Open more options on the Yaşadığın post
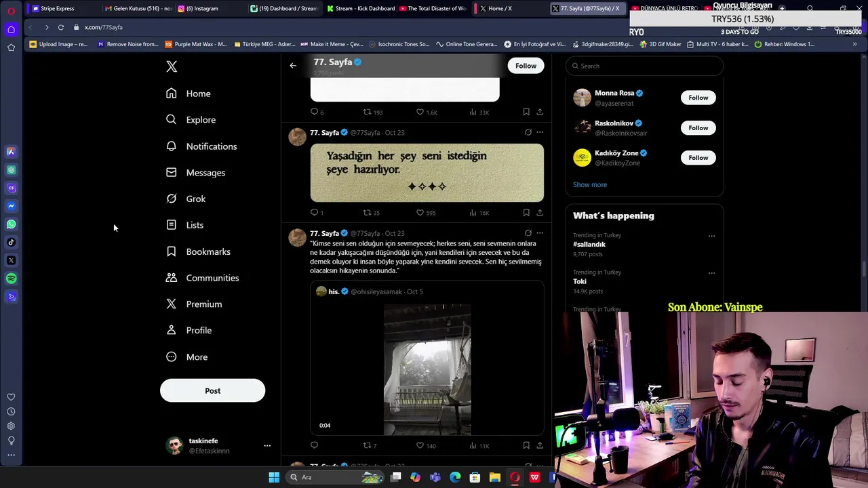 pyautogui.click(x=540, y=133)
